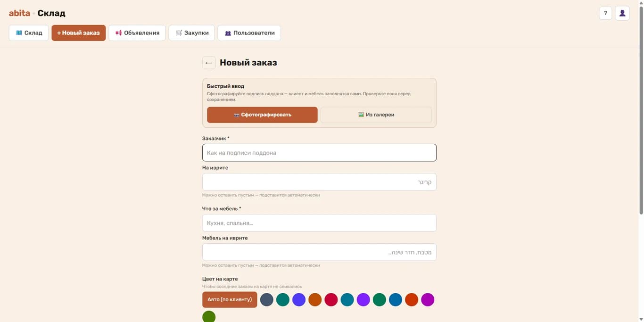Click the abita logo link

(19, 13)
